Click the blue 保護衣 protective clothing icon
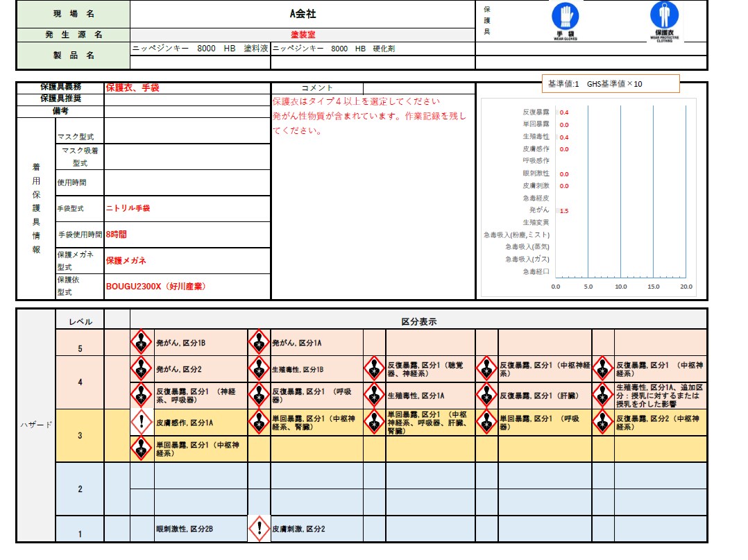The height and width of the screenshot is (560, 748). 665,22
